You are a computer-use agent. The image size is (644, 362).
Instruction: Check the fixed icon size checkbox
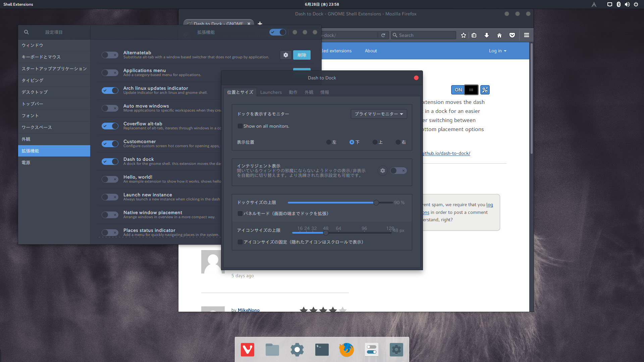coord(240,242)
